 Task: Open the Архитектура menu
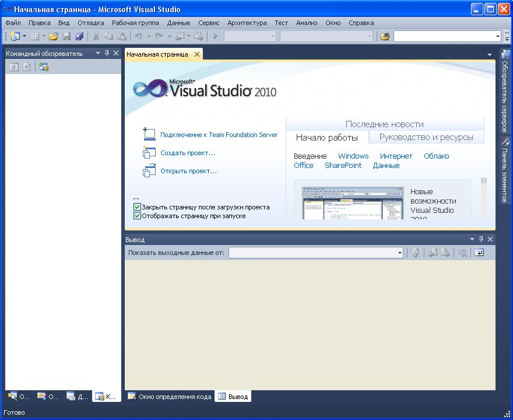(x=247, y=23)
